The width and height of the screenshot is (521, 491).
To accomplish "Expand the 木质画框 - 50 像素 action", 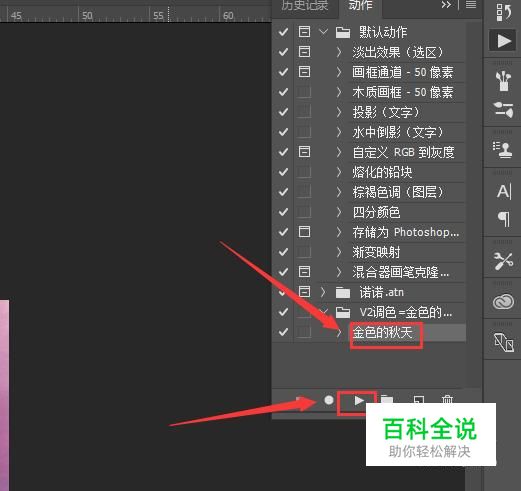I will pyautogui.click(x=339, y=92).
